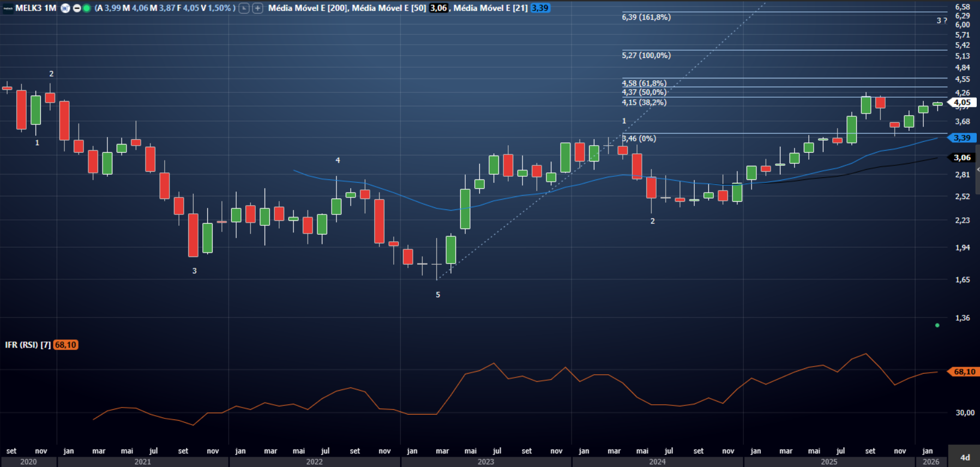
Task: Click the orange 68,10 RSI value badge
Action: pyautogui.click(x=65, y=345)
